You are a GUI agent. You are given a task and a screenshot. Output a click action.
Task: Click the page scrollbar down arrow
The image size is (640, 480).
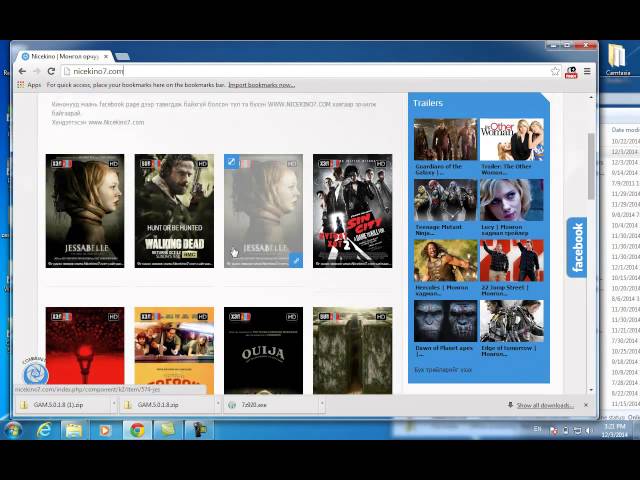coord(591,390)
